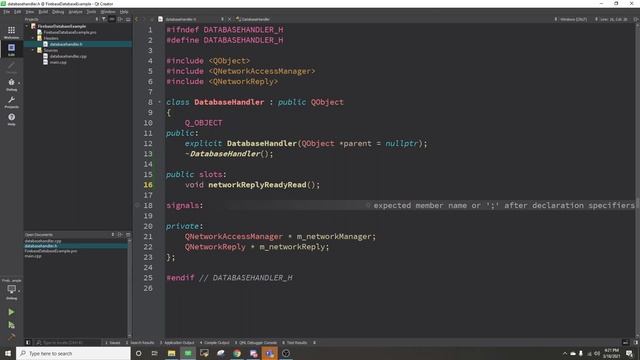
Task: Open Google Chrome from the taskbar
Action: point(237,353)
